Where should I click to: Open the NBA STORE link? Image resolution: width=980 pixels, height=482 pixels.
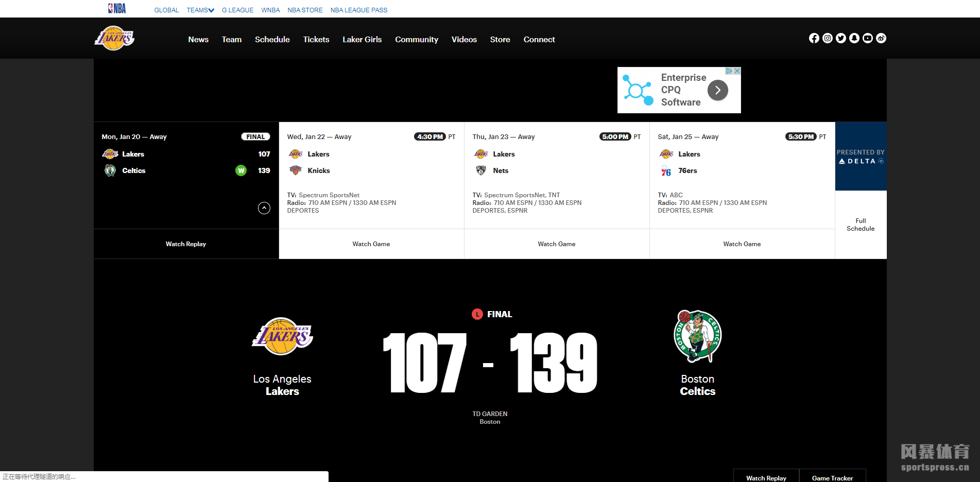pos(305,10)
